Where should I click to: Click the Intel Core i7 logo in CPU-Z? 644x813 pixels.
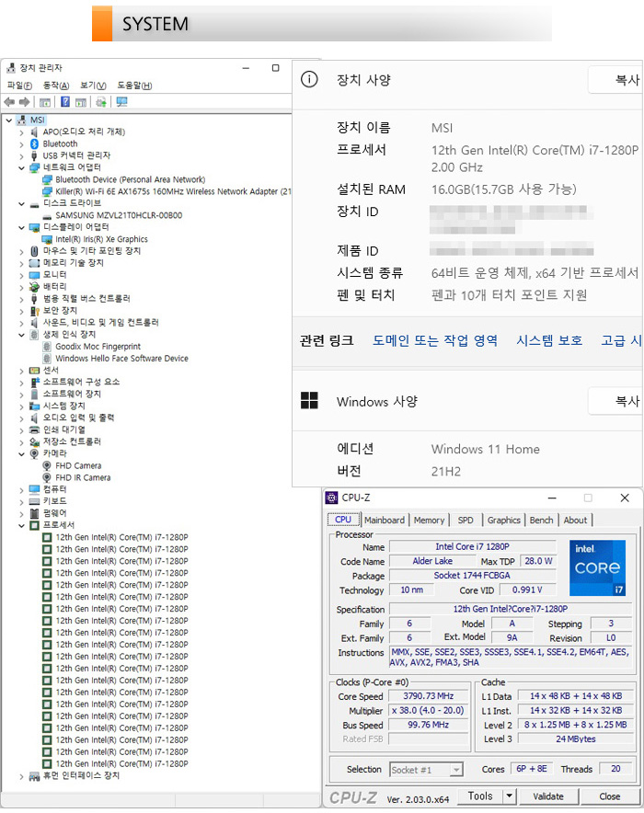598,567
